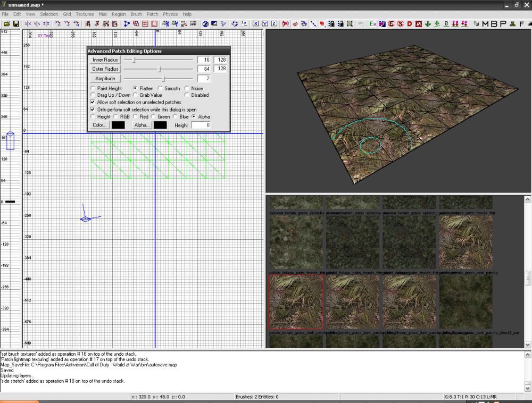
Task: Open an existing map file
Action: (7, 24)
